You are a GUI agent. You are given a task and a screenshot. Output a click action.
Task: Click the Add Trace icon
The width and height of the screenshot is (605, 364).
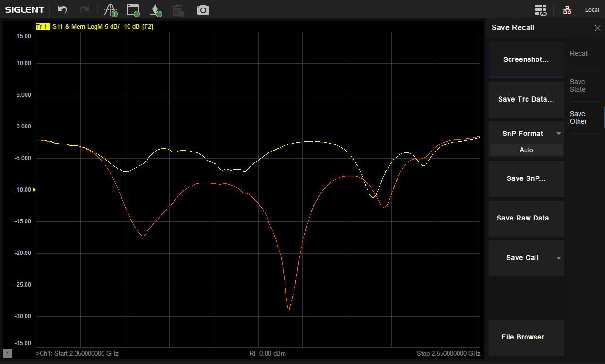(111, 10)
